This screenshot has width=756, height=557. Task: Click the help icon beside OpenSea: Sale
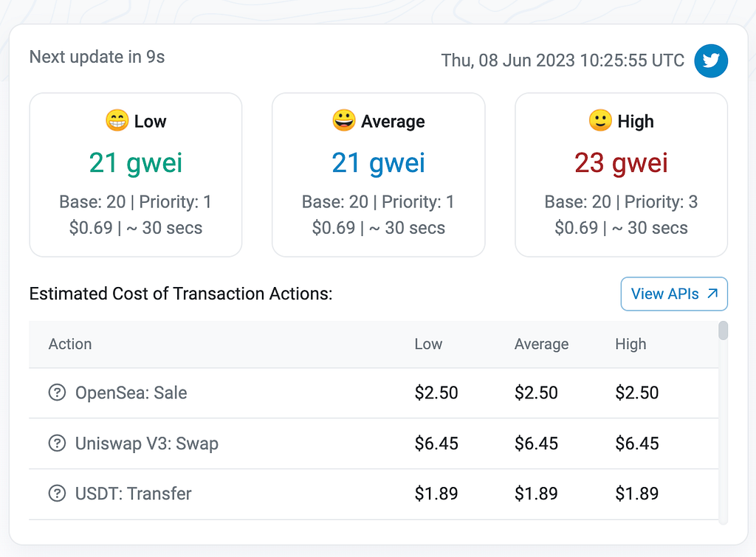point(57,392)
